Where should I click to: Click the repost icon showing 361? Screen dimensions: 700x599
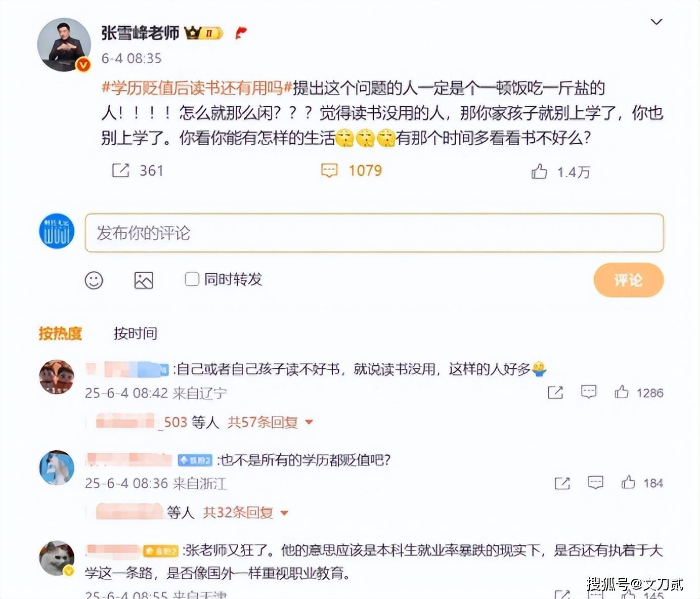pyautogui.click(x=120, y=170)
